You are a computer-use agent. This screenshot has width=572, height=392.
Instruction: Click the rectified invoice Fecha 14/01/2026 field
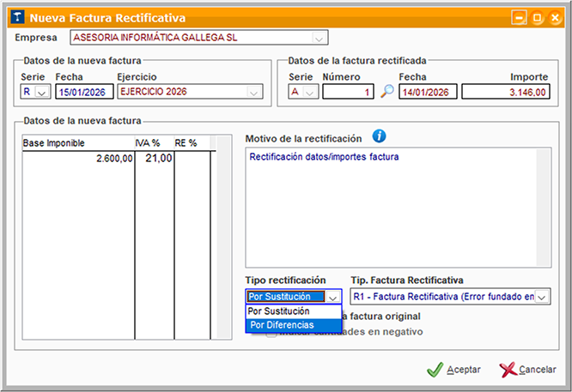coord(428,92)
